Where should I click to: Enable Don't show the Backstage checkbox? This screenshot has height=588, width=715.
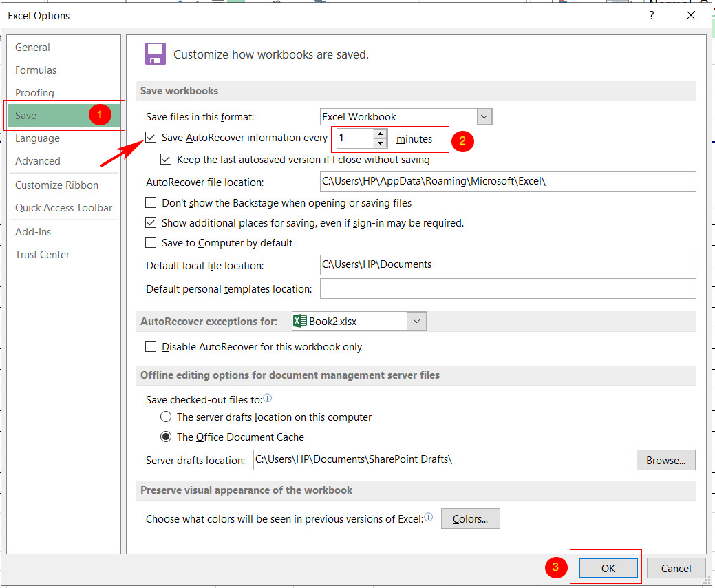pos(151,202)
